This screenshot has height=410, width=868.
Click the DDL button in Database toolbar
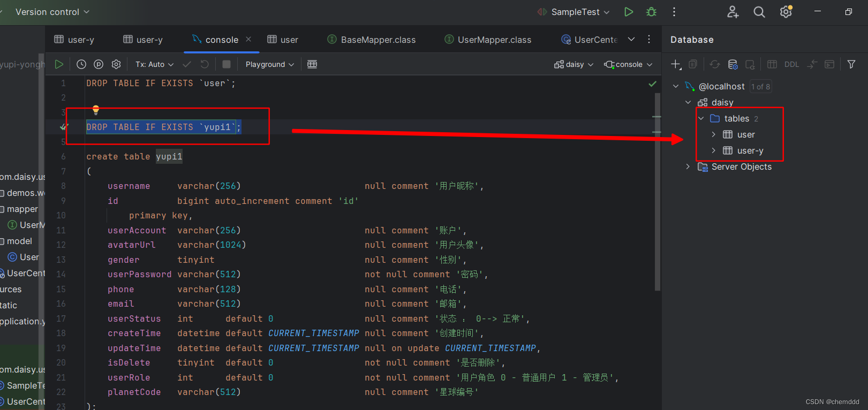[791, 64]
